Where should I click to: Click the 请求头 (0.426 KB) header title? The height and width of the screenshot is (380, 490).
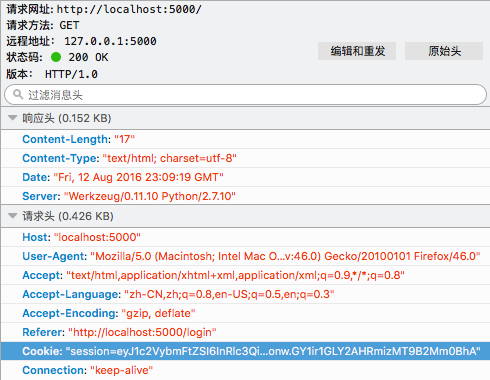pyautogui.click(x=68, y=216)
